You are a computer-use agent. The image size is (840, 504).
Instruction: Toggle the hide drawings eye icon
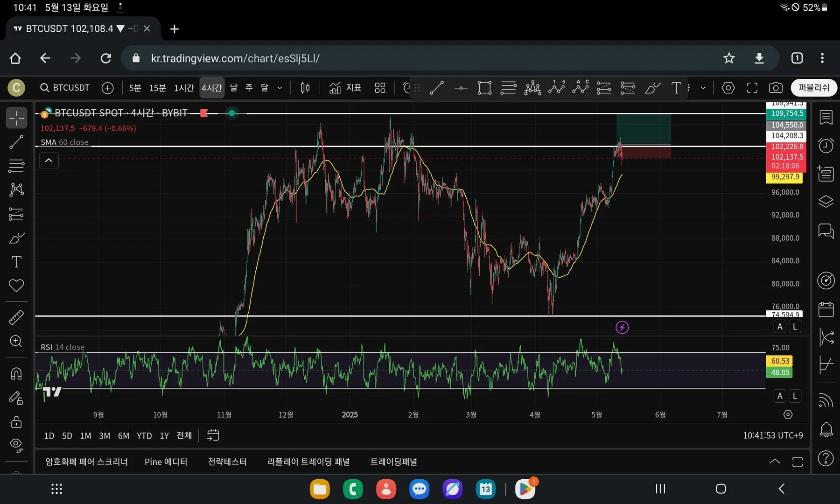[16, 445]
